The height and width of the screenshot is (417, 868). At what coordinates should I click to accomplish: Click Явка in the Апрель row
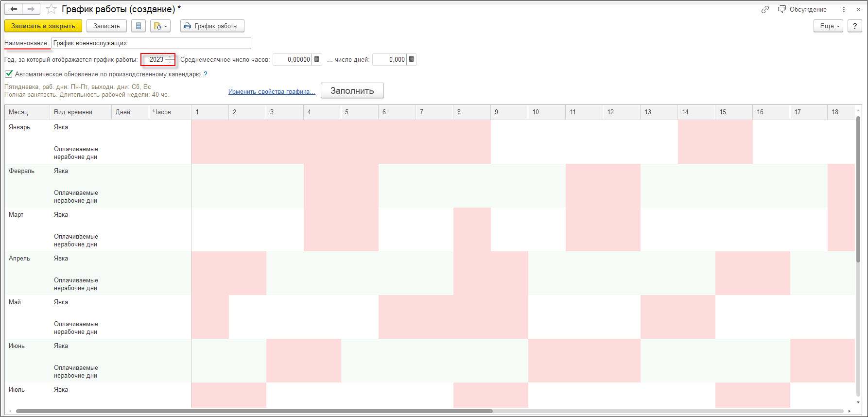[61, 258]
